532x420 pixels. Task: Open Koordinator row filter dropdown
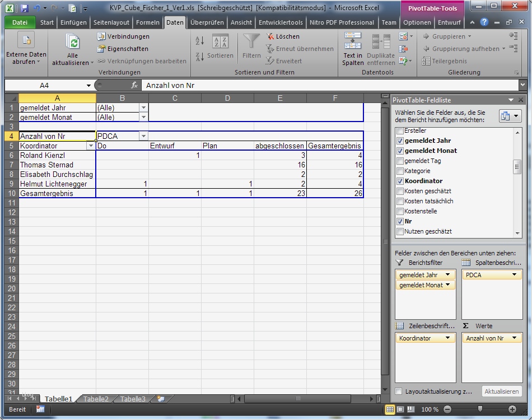(x=91, y=146)
